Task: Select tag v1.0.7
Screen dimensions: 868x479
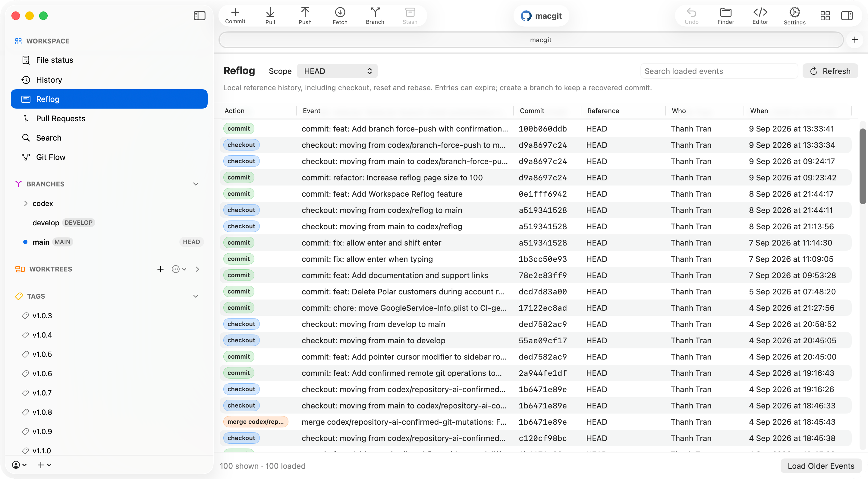Action: (x=109, y=393)
